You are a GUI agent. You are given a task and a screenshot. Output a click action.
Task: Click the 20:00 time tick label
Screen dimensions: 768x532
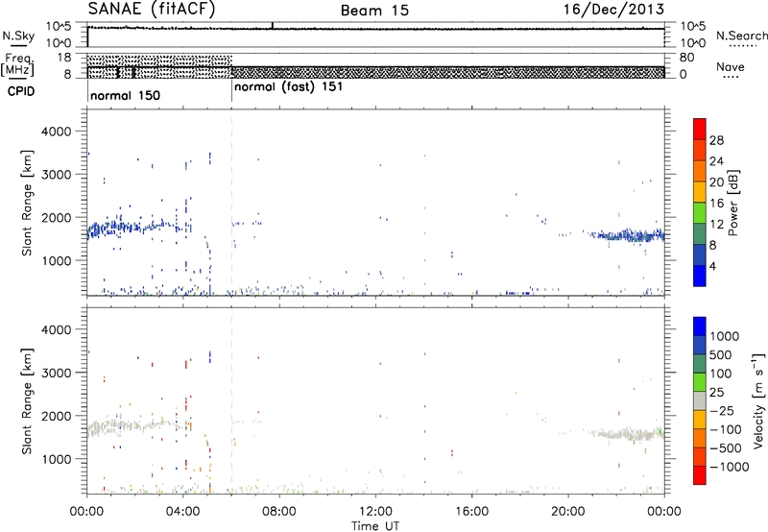[x=568, y=512]
